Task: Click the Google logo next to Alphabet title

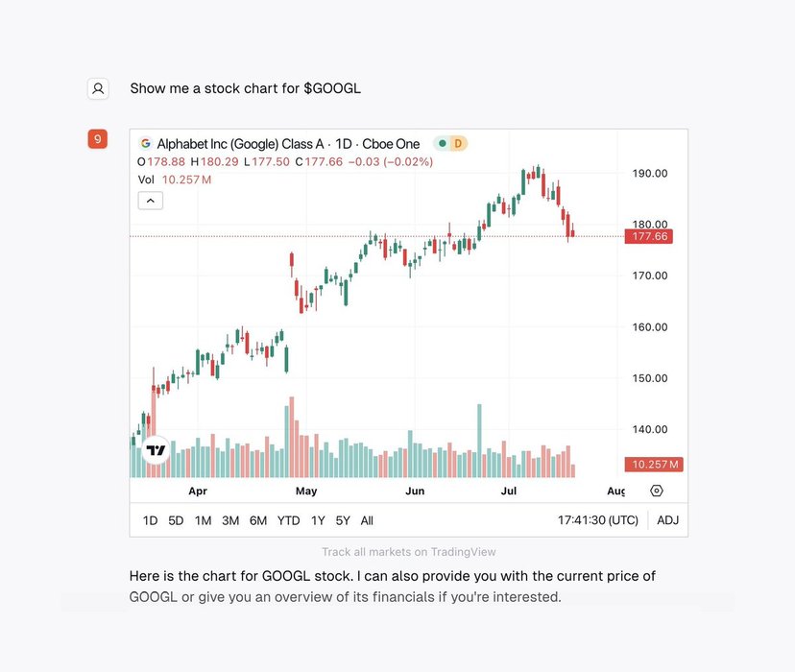Action: tap(146, 144)
